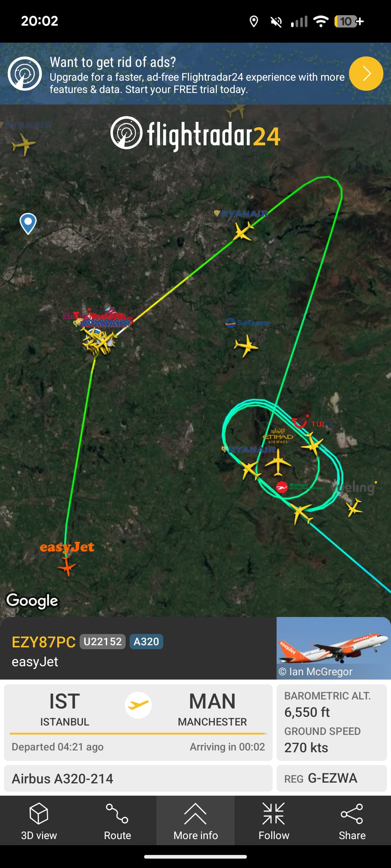Select the orange easyJet aircraft icon
This screenshot has height=868, width=391.
click(67, 566)
